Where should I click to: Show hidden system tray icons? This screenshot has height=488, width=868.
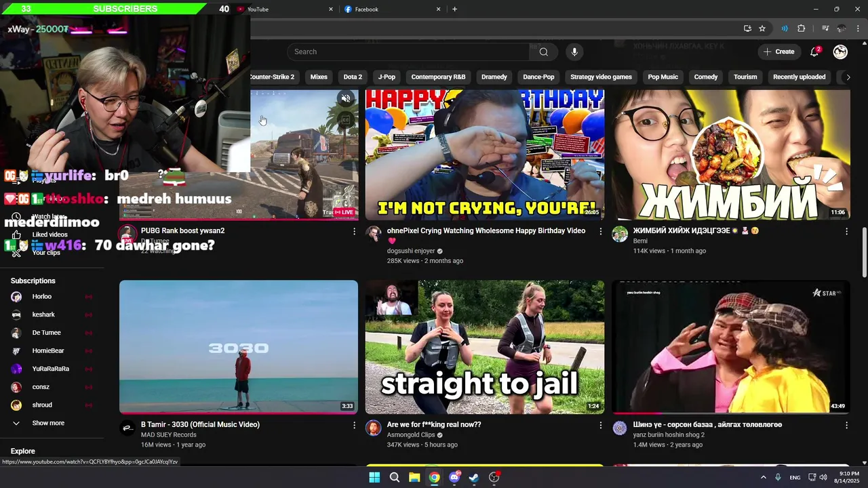point(763,477)
